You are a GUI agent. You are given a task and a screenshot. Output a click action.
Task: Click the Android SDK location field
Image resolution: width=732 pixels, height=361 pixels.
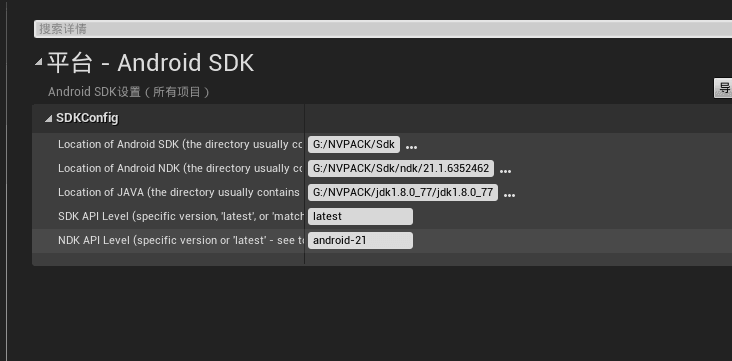coord(354,144)
